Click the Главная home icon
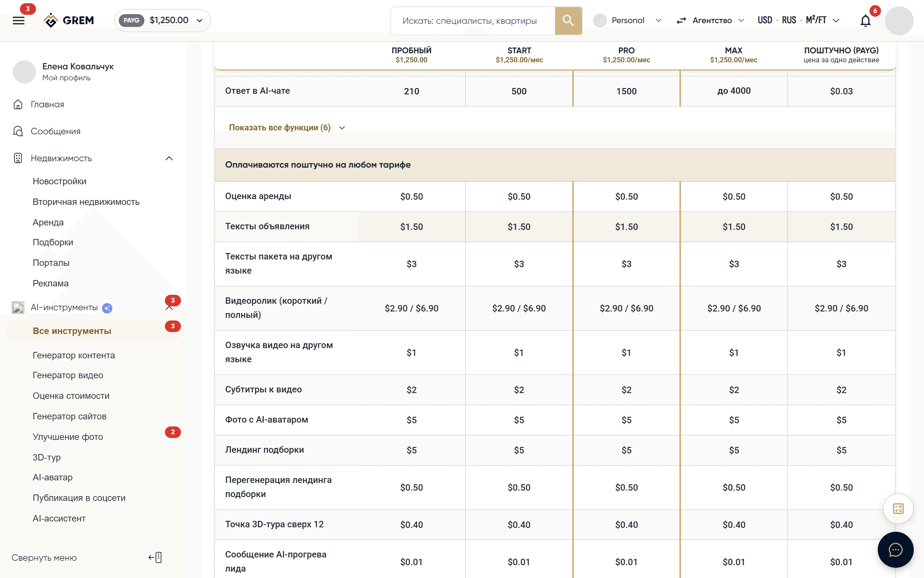 coord(18,104)
